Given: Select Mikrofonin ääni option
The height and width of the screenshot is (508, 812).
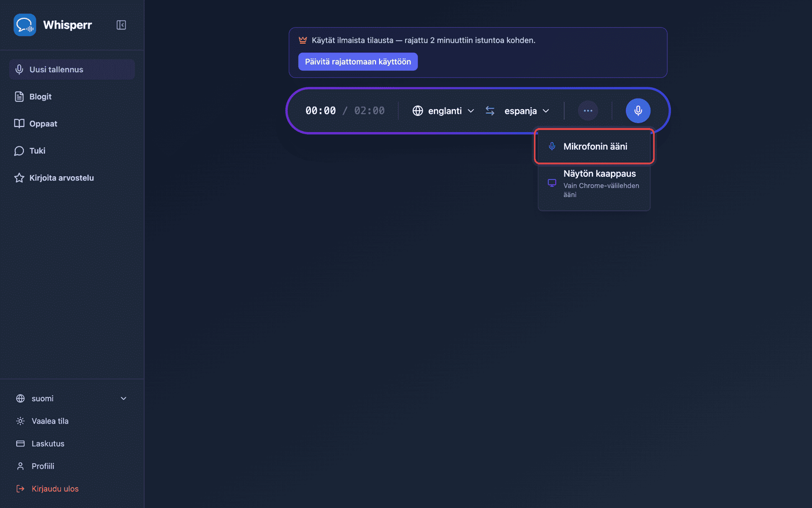Looking at the screenshot, I should coord(594,146).
